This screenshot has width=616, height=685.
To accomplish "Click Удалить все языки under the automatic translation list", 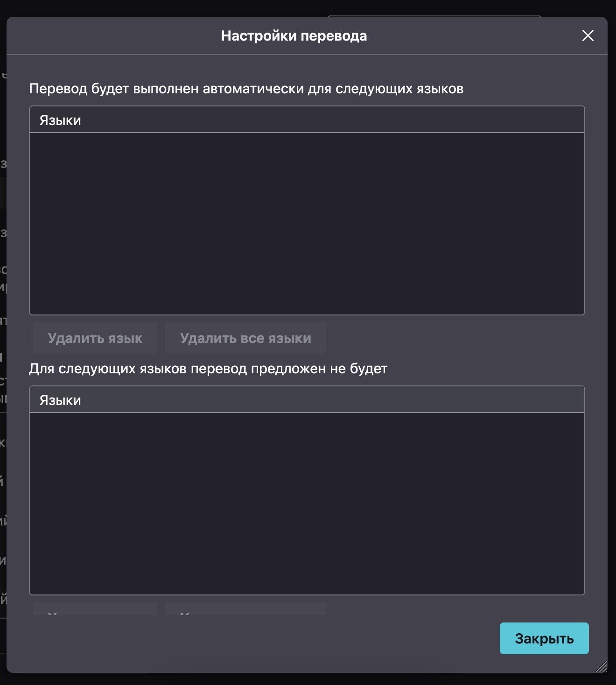I will pos(245,338).
